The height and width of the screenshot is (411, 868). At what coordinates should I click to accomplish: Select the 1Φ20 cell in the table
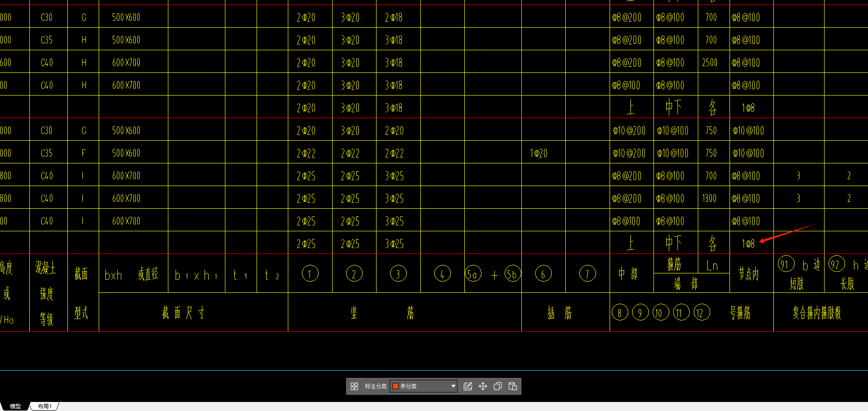click(x=539, y=153)
